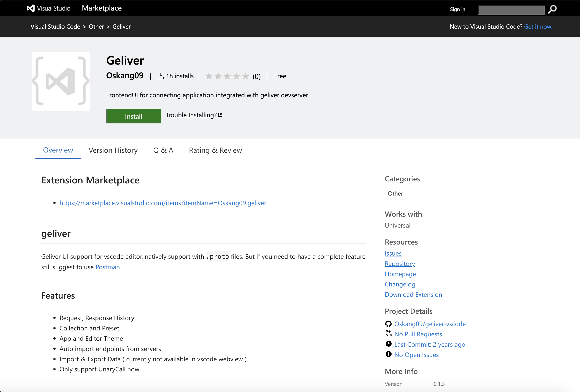This screenshot has width=580, height=392.
Task: Open Trouble Installing help link
Action: tap(191, 115)
